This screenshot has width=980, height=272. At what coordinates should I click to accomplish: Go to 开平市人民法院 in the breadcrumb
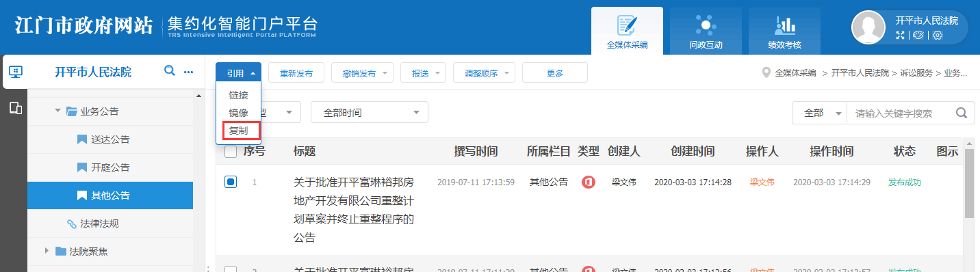[860, 73]
